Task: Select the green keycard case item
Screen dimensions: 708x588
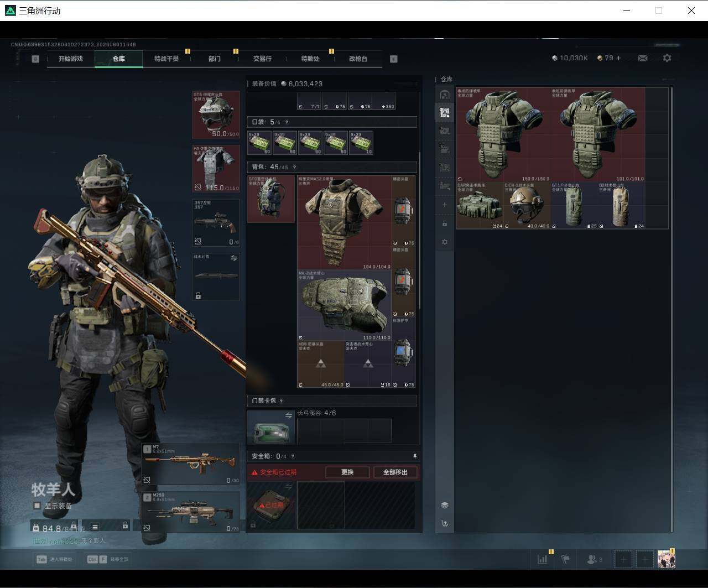Action: coord(271,428)
